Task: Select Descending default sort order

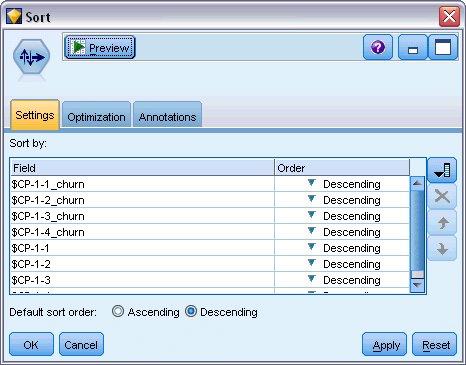Action: click(191, 311)
